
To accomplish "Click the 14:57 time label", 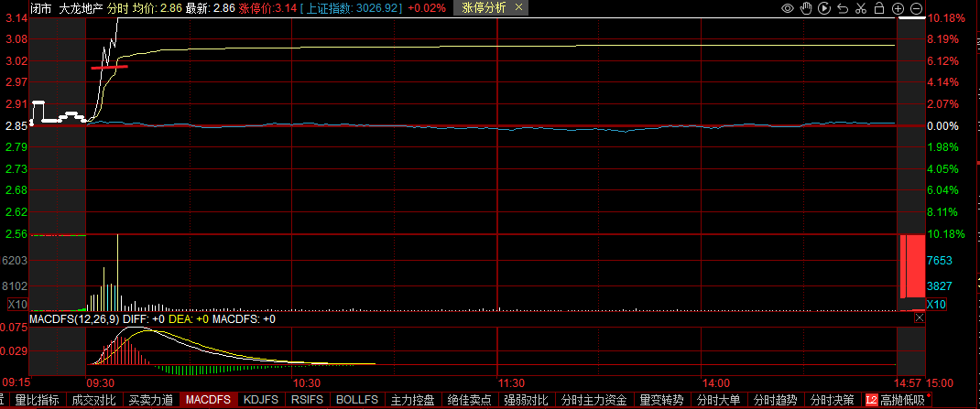I will coord(910,382).
